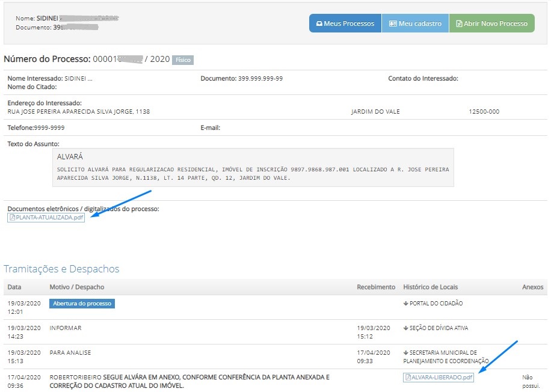Click the Físico badge next to process number
The width and height of the screenshot is (551, 392).
(183, 60)
